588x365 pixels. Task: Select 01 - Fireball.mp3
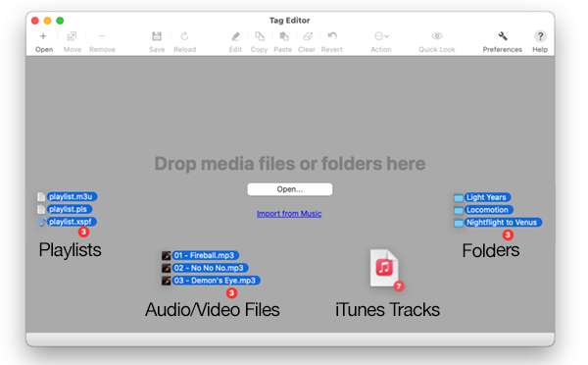pyautogui.click(x=205, y=256)
